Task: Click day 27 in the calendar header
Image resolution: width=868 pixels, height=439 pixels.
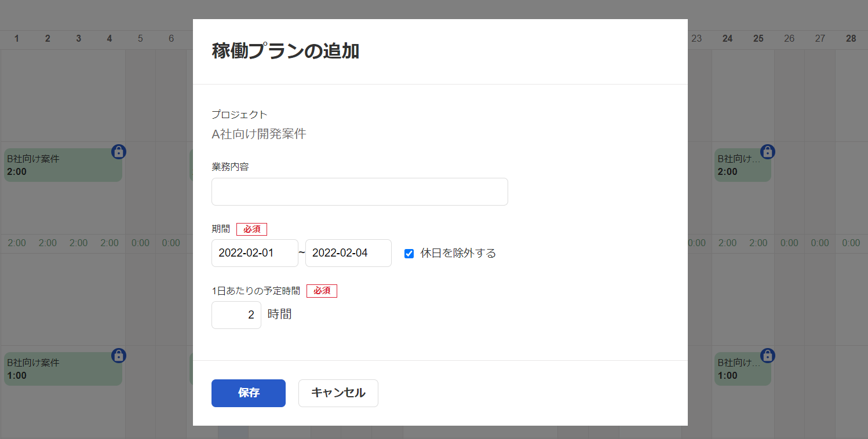Action: [x=820, y=39]
